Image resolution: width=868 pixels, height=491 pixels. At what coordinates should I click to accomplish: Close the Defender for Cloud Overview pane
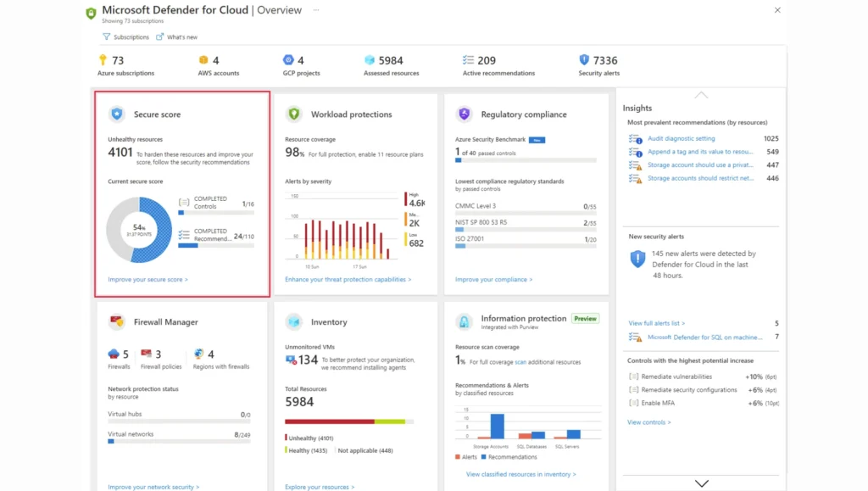tap(777, 10)
